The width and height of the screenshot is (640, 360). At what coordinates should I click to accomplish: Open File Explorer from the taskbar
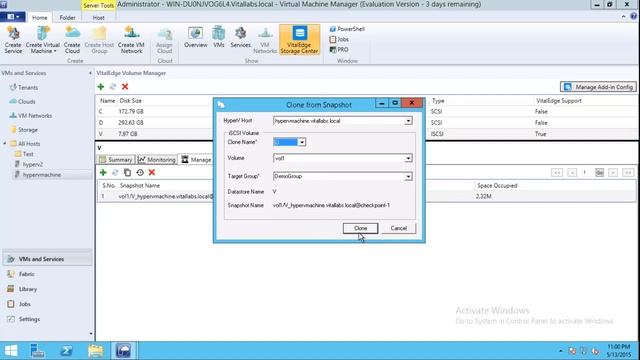coord(96,351)
